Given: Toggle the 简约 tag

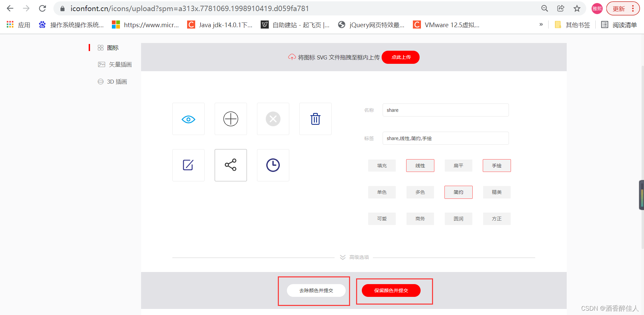Looking at the screenshot, I should pyautogui.click(x=459, y=192).
